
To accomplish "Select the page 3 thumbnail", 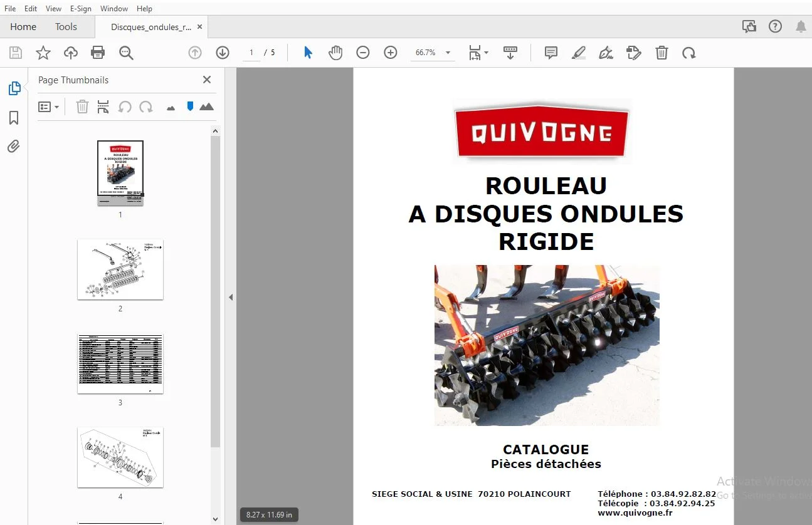I will coord(120,363).
